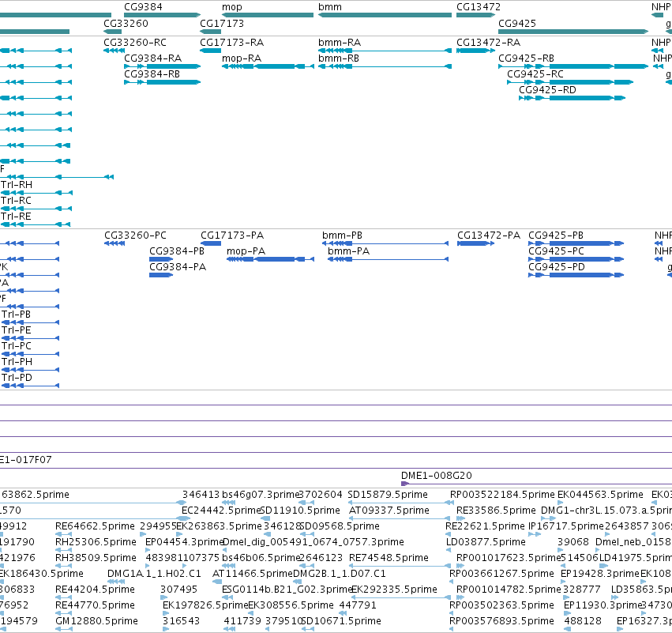Click transcript CG9425-RD
The height and width of the screenshot is (633, 672).
(547, 90)
